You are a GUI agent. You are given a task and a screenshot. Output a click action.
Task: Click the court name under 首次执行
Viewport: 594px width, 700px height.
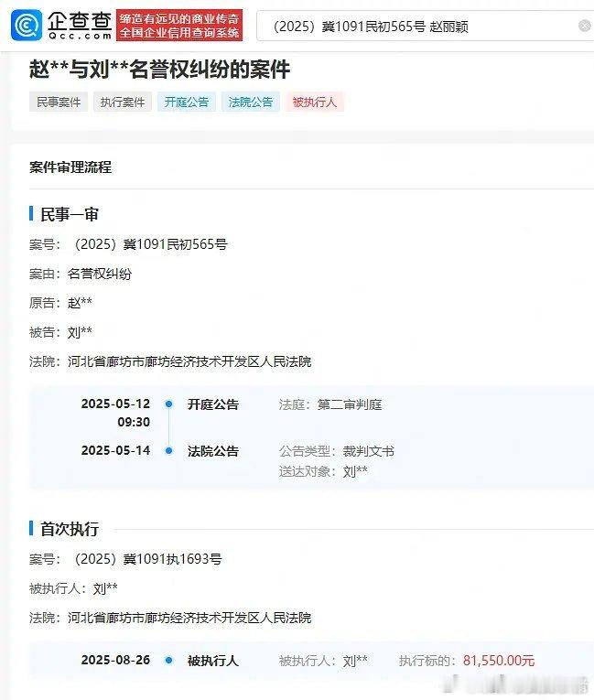point(189,618)
